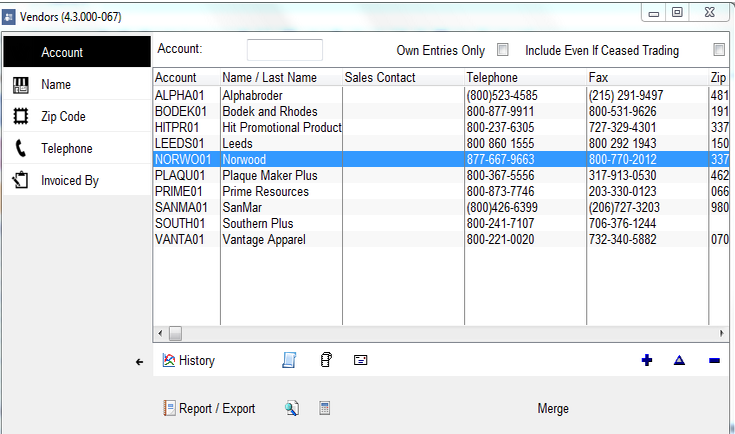735x434 pixels.
Task: Edit vendor with triangle icon
Action: click(x=679, y=360)
